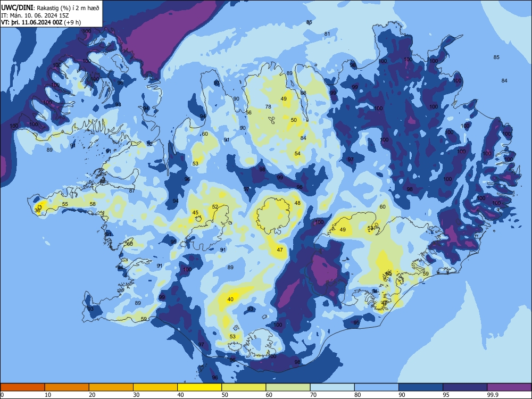The width and height of the screenshot is (532, 399).
Task: Click the title 'UWC/DINI: Rakastig (%) í 2 m hæð'
Action: click(50, 8)
